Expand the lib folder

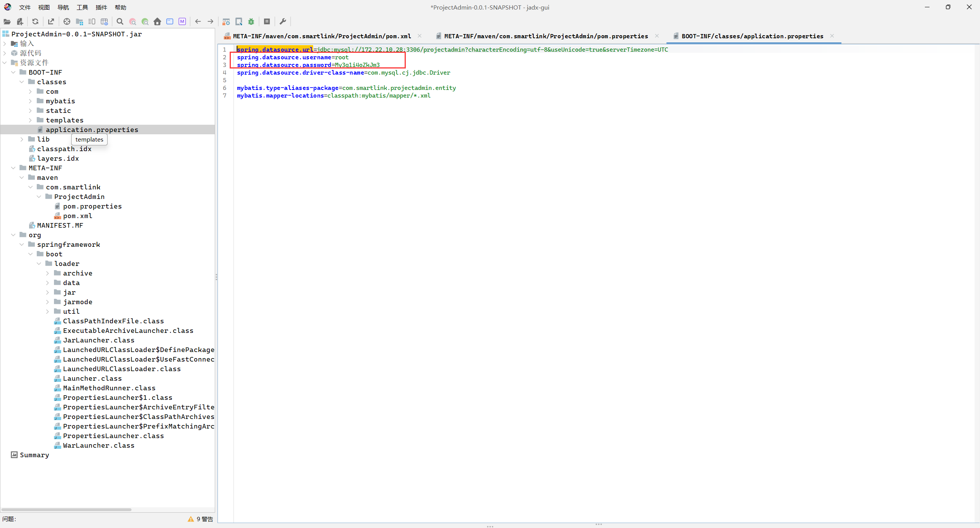point(22,139)
